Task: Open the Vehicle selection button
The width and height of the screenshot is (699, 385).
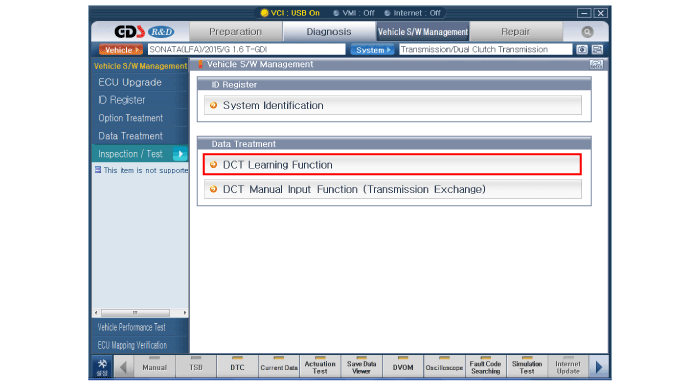Action: pos(121,50)
